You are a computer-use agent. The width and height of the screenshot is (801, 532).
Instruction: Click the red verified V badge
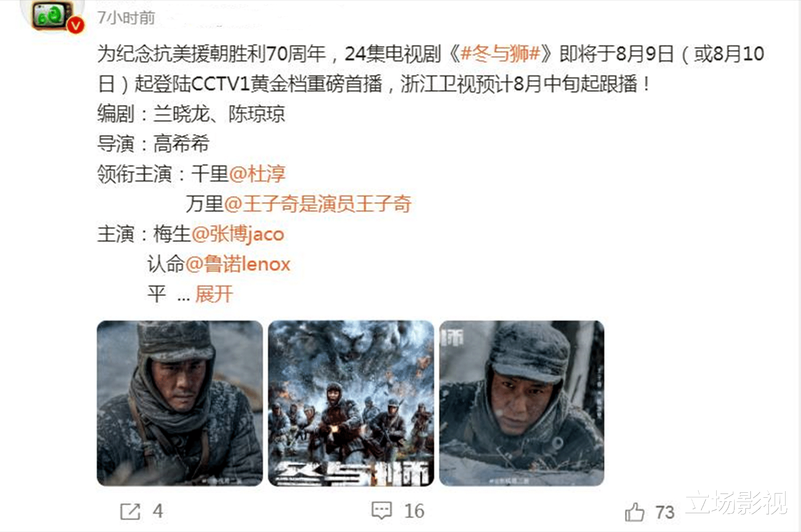pos(76,25)
